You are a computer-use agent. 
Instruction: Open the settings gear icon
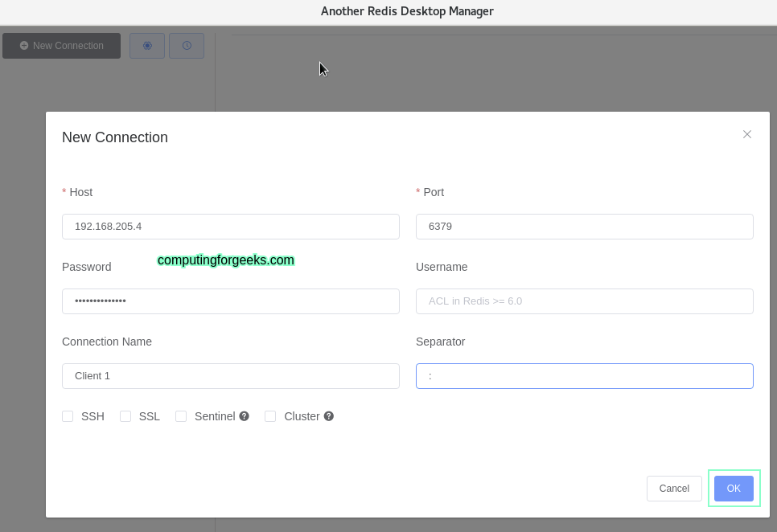coord(147,46)
